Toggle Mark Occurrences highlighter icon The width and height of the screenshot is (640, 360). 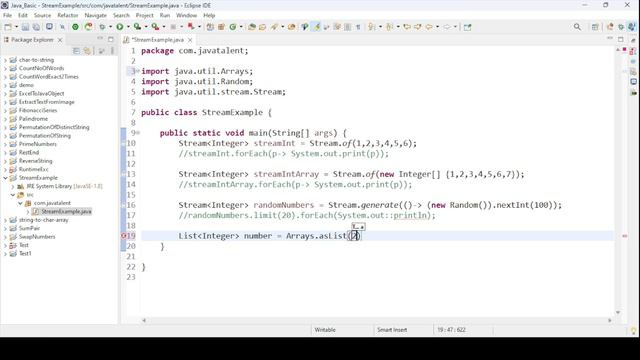pyautogui.click(x=316, y=27)
